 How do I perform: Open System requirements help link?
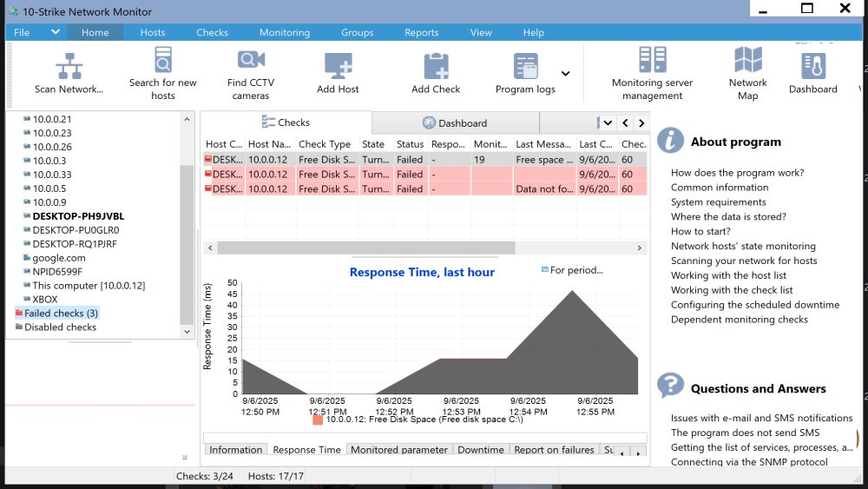click(x=719, y=202)
